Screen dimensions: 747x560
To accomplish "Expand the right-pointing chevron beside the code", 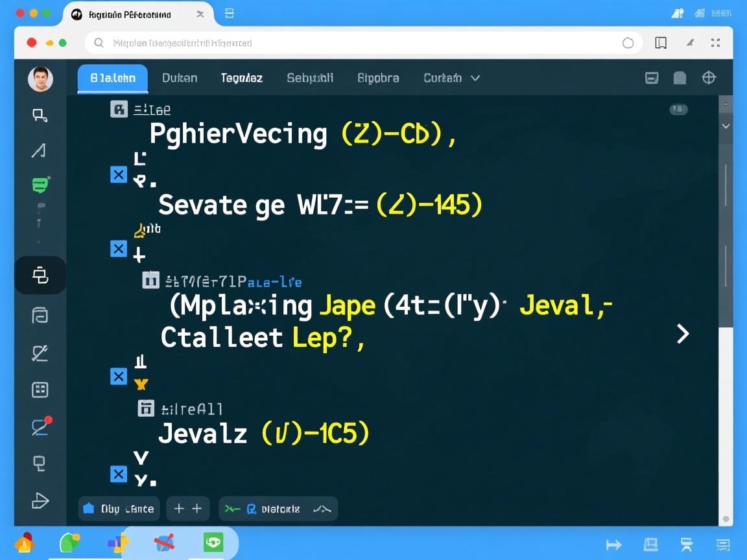I will (682, 333).
